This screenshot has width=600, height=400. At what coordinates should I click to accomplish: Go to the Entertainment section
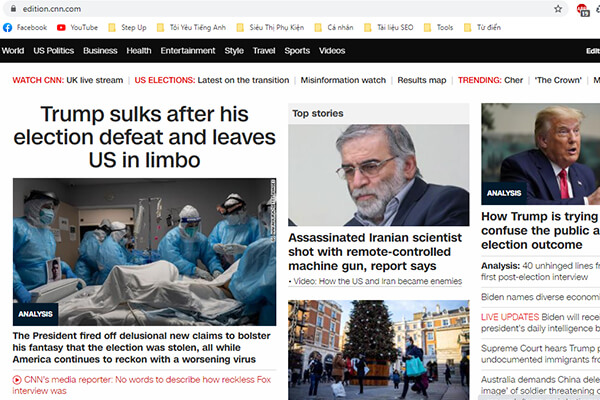[188, 51]
